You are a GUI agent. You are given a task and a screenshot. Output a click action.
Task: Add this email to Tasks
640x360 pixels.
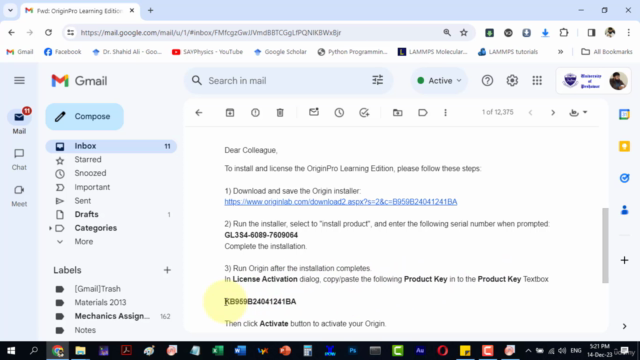pyautogui.click(x=364, y=113)
